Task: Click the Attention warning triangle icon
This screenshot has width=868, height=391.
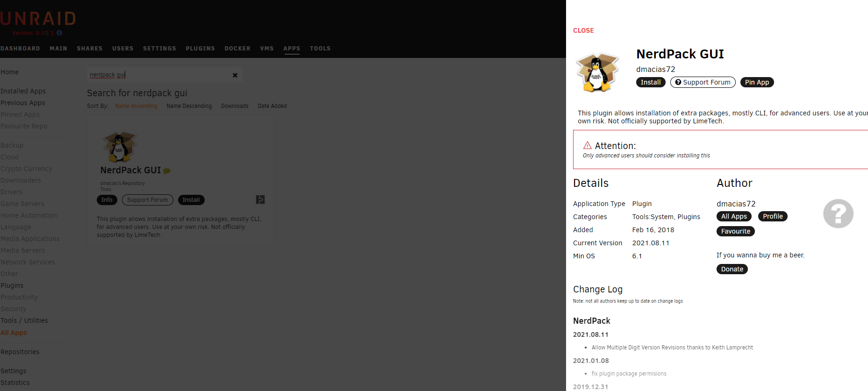Action: 588,145
